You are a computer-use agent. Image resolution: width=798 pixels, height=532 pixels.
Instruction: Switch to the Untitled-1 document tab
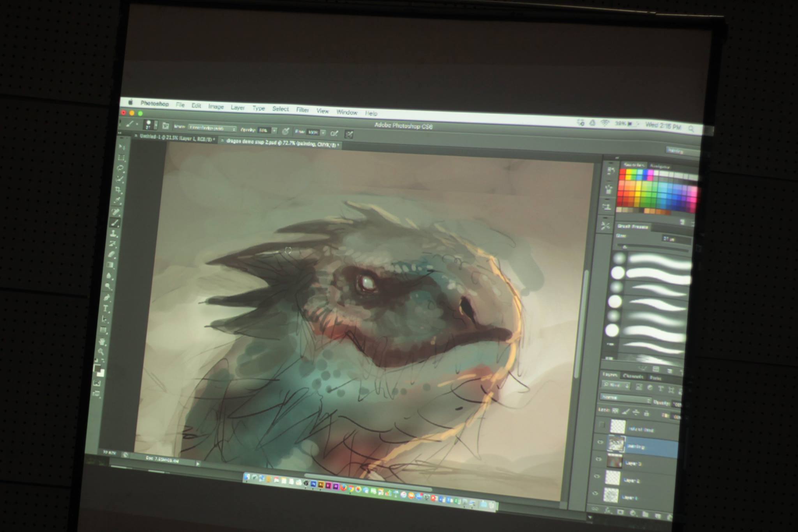[175, 138]
